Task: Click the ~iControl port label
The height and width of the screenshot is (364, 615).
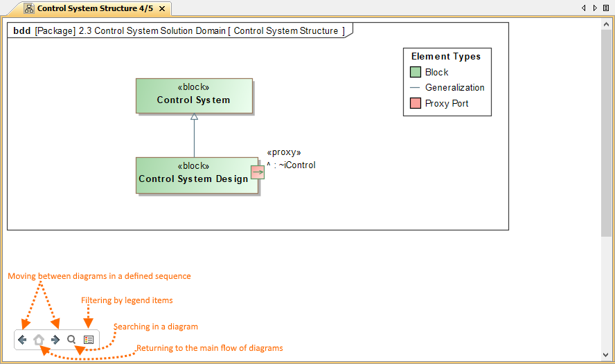Action: pos(292,165)
